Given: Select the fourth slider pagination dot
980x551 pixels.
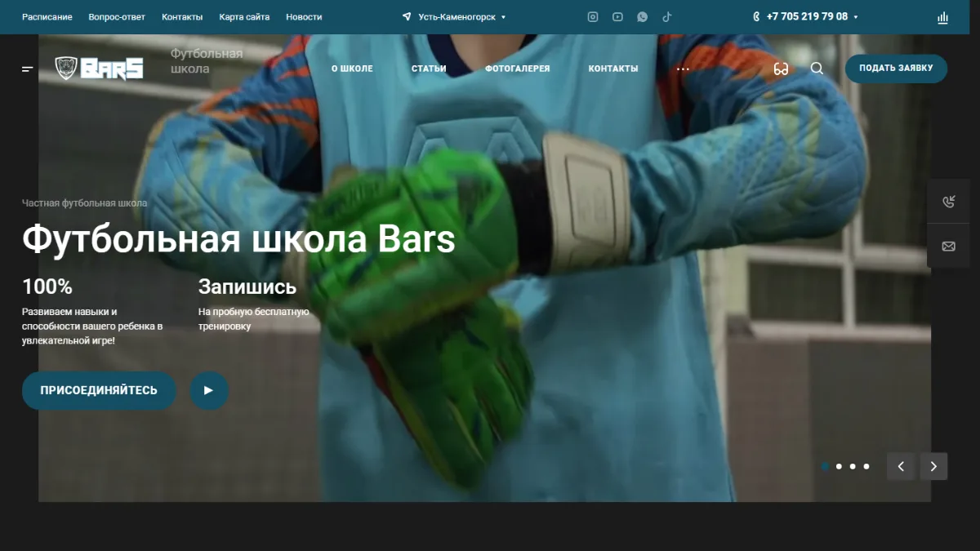Looking at the screenshot, I should [866, 466].
